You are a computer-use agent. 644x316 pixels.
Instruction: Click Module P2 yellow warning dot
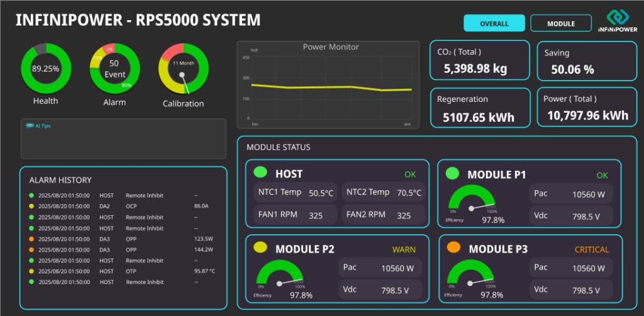pyautogui.click(x=261, y=248)
